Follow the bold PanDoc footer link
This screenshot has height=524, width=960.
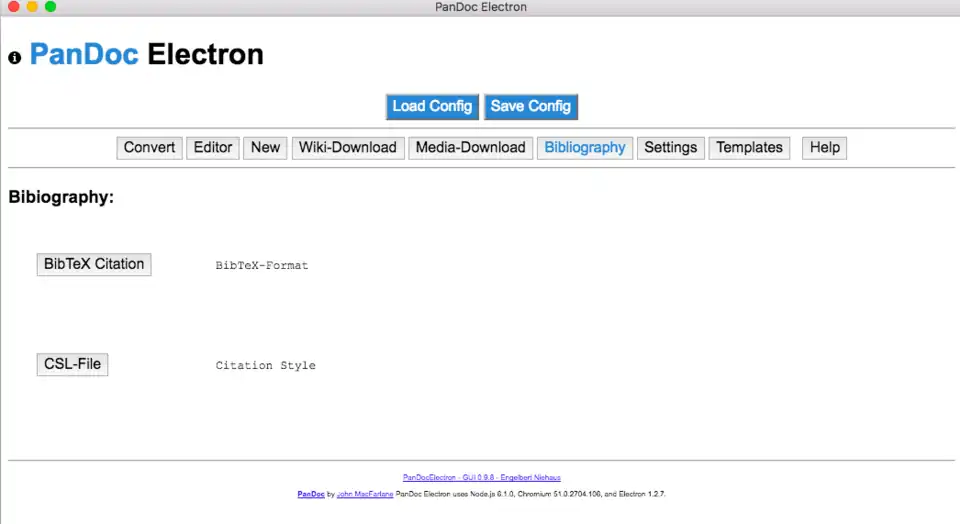click(x=310, y=494)
